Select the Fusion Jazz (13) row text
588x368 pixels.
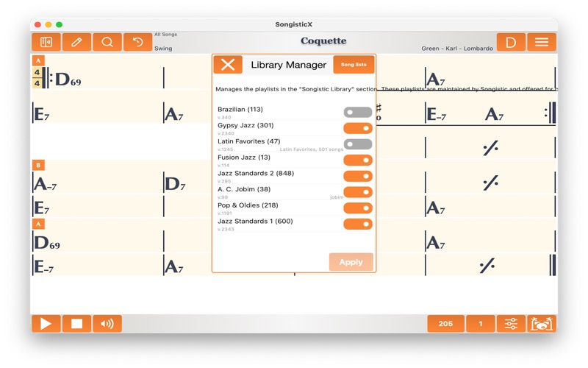(x=244, y=158)
